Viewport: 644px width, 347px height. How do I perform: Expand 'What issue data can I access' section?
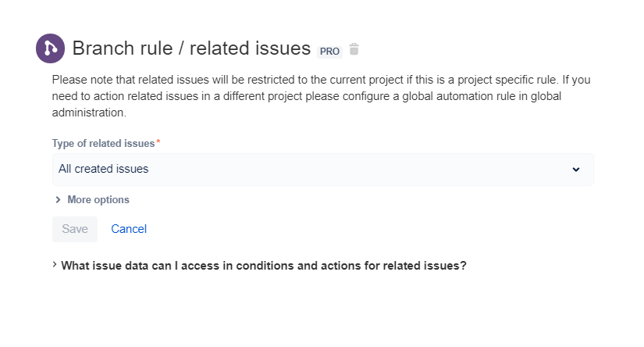point(260,266)
